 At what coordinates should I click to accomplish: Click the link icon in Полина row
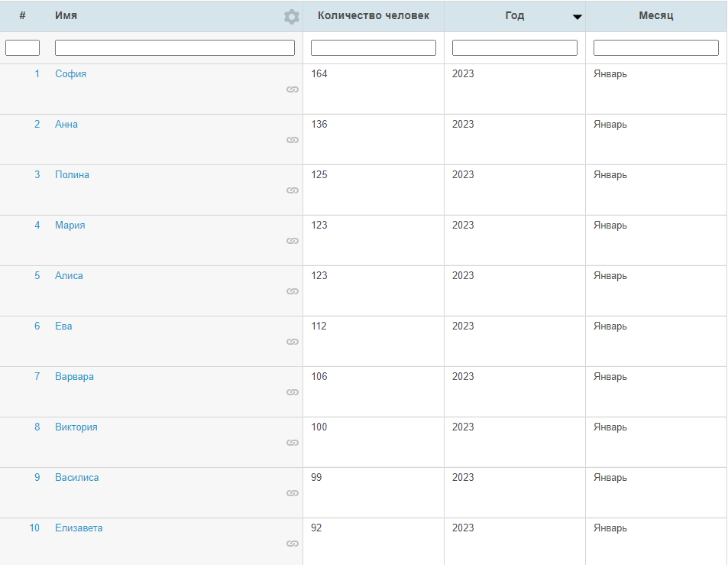pos(292,190)
